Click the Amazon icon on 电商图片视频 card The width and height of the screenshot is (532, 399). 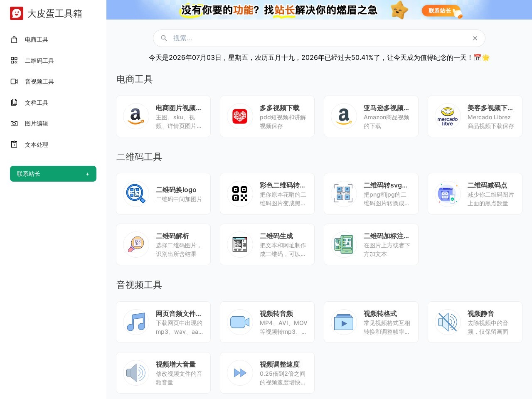[x=136, y=116]
